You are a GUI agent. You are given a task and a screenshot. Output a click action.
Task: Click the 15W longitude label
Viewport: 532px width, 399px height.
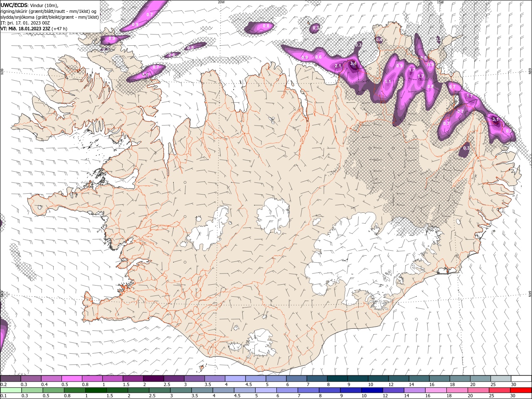[440, 2]
